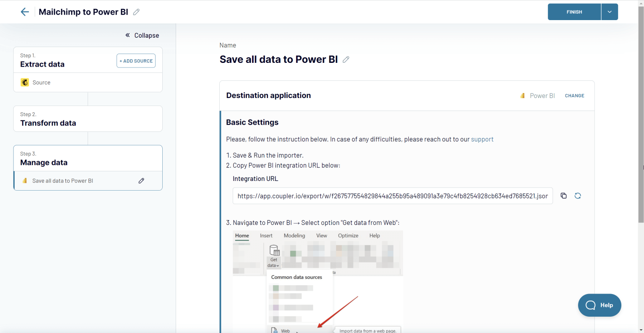Select the Source item under Extract data
The image size is (644, 333).
tap(42, 82)
